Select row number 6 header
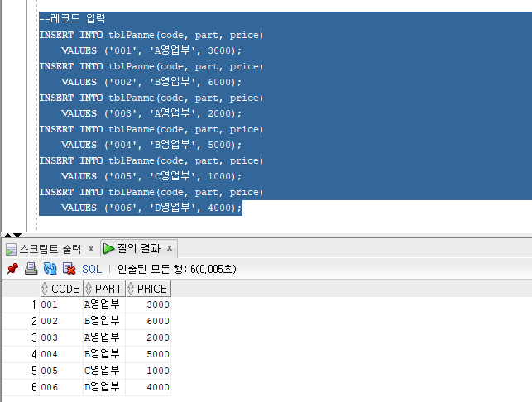Viewport: 532px width, 402px height. 21,387
